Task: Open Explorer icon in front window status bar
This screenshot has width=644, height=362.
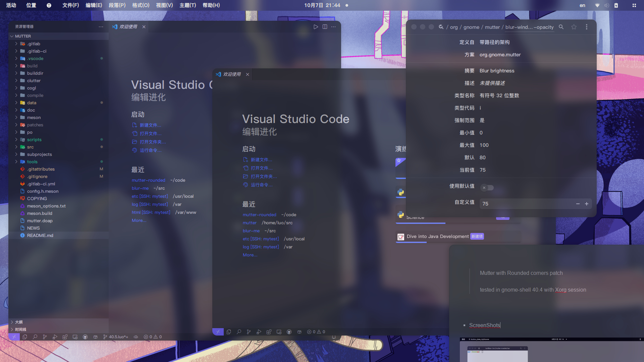Action: [x=229, y=332]
